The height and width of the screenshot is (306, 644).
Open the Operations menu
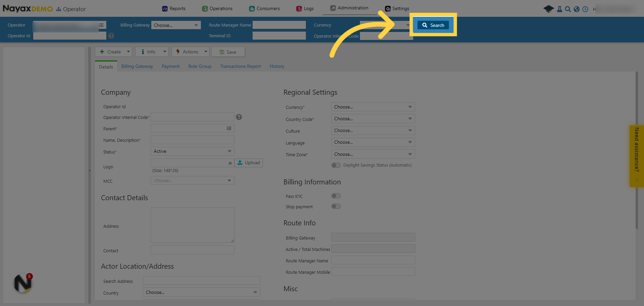click(217, 8)
